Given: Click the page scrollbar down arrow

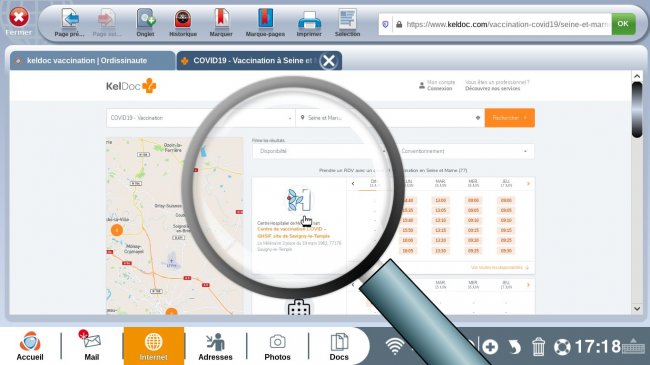Looking at the screenshot, I should [x=637, y=309].
